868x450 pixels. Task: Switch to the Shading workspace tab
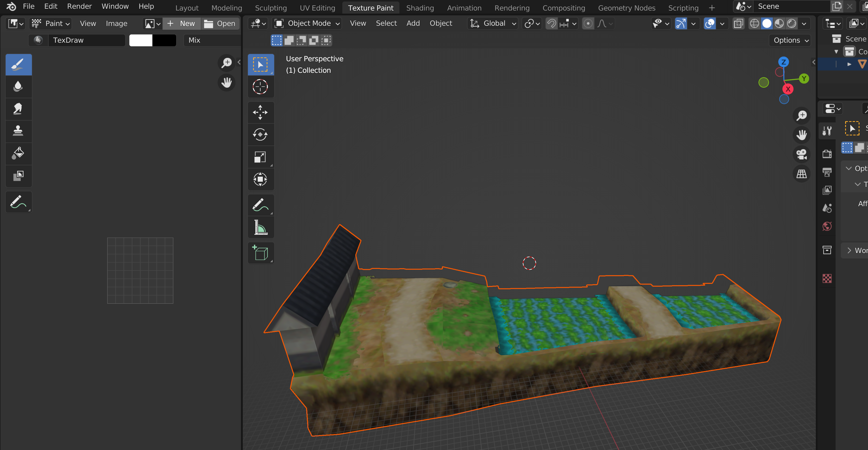420,8
